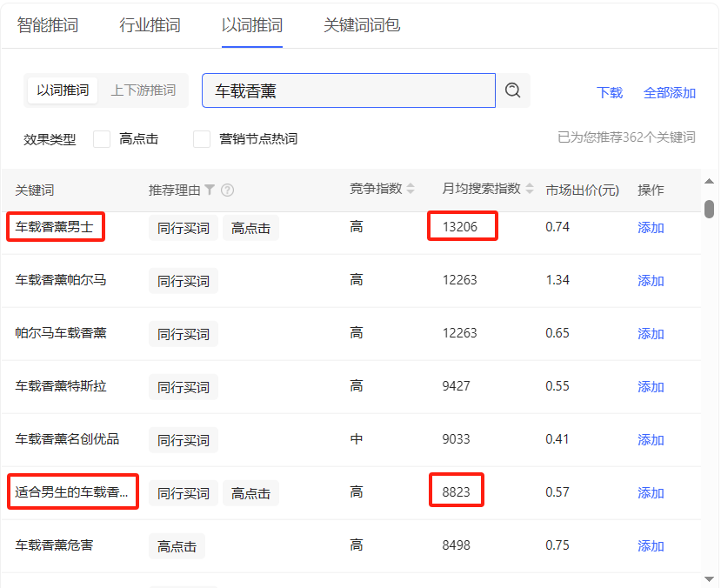
Task: Click 高点击 tag for 适合男生的车载香…
Action: (250, 493)
